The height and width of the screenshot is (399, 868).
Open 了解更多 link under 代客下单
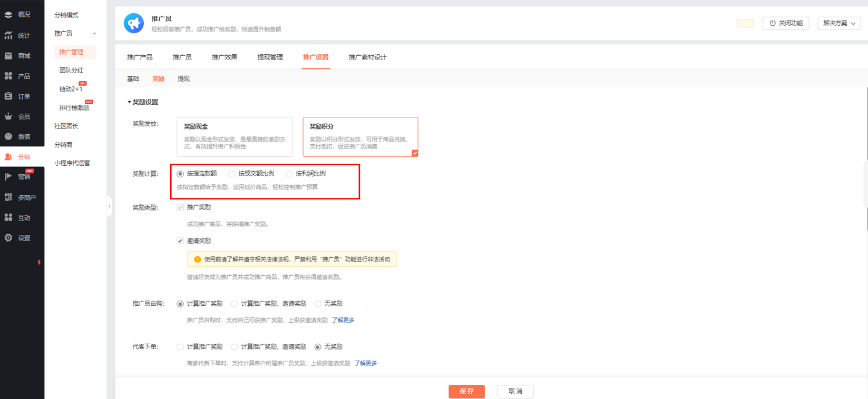coord(366,363)
